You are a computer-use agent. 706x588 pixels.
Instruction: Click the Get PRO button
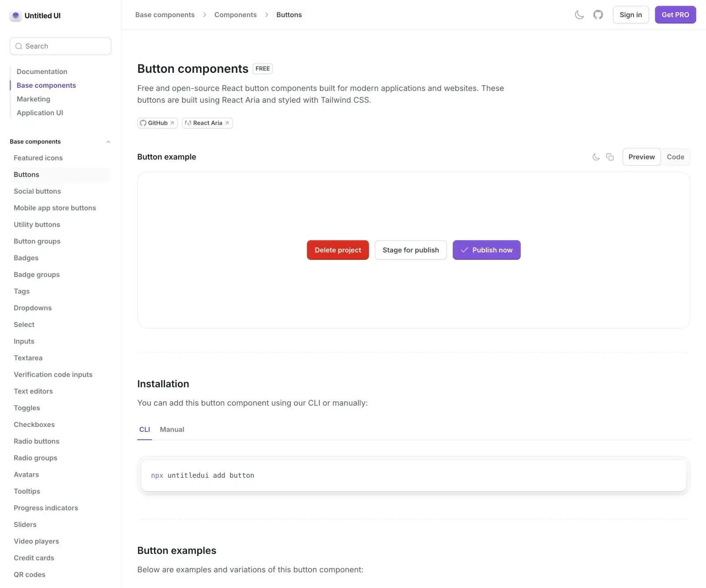675,15
